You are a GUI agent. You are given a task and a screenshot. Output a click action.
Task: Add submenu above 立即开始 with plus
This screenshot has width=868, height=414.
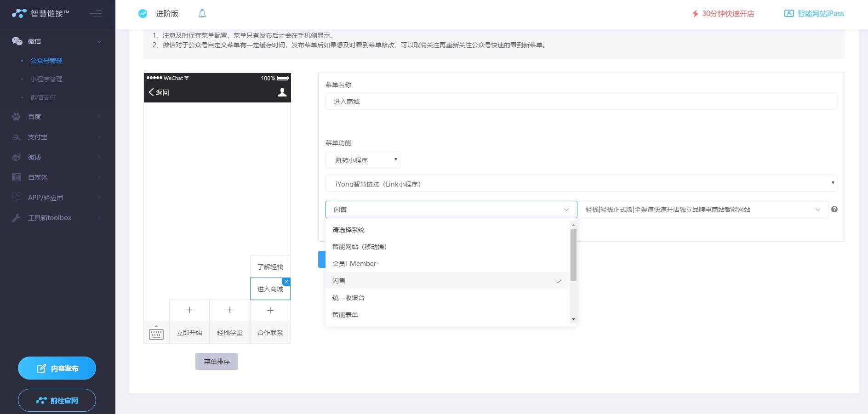pyautogui.click(x=189, y=310)
